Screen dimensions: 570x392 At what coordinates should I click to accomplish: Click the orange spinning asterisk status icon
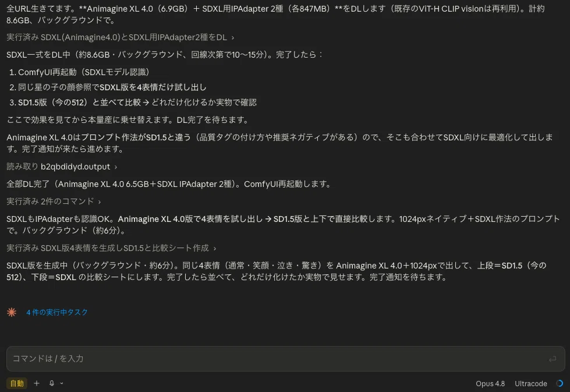12,312
